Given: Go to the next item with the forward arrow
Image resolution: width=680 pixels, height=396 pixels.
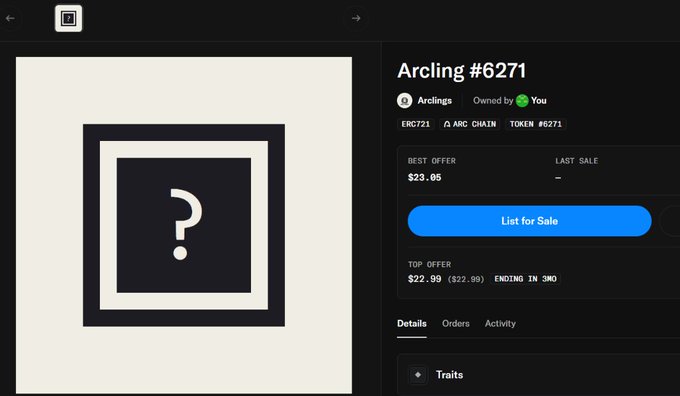Looking at the screenshot, I should pyautogui.click(x=356, y=18).
